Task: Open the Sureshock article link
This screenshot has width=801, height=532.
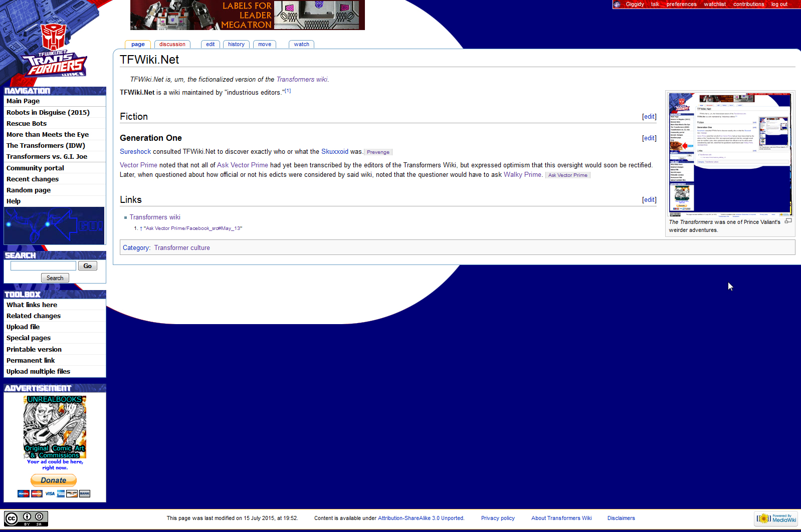Action: (135, 152)
